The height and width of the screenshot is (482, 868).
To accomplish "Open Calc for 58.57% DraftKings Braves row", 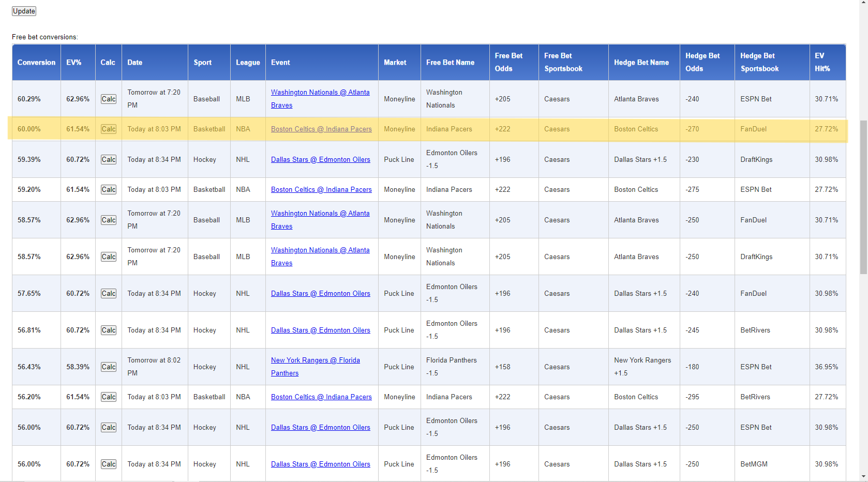I will click(x=109, y=257).
